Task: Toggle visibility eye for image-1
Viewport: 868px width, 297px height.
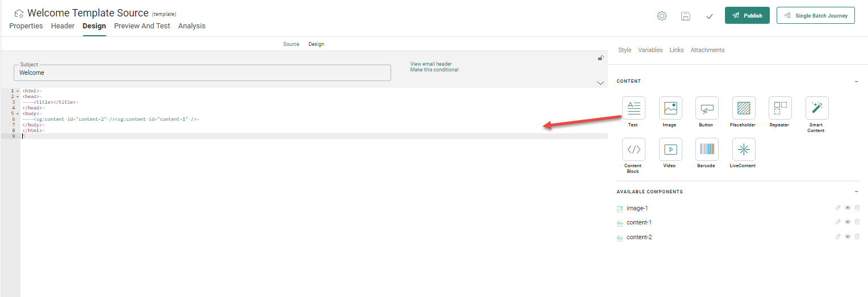Action: point(847,208)
